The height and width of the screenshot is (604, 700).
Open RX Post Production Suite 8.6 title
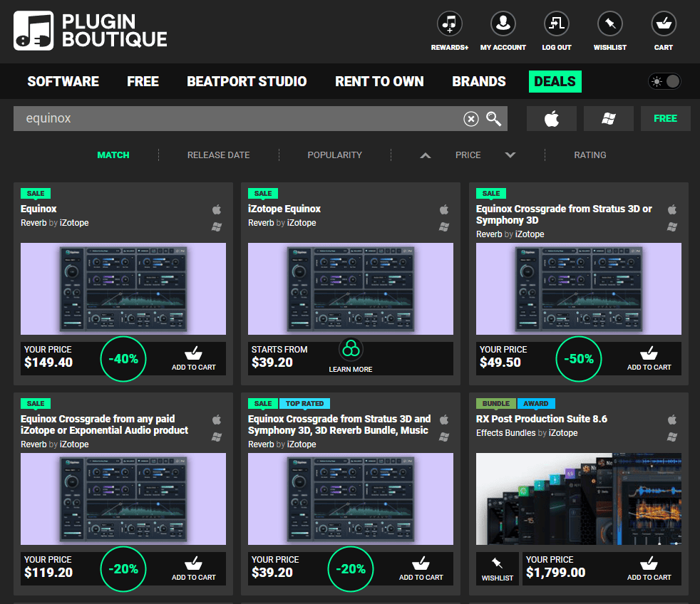pos(542,419)
